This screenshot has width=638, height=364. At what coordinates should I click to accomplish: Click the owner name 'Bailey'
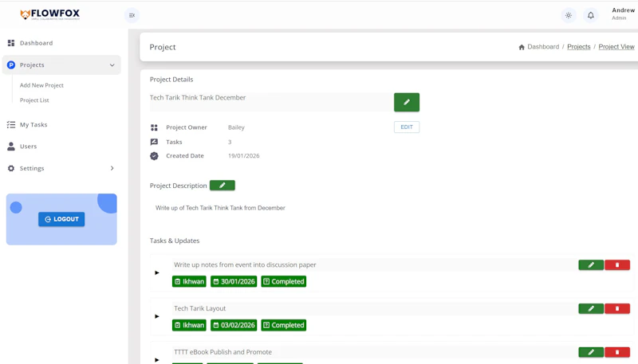(x=236, y=127)
